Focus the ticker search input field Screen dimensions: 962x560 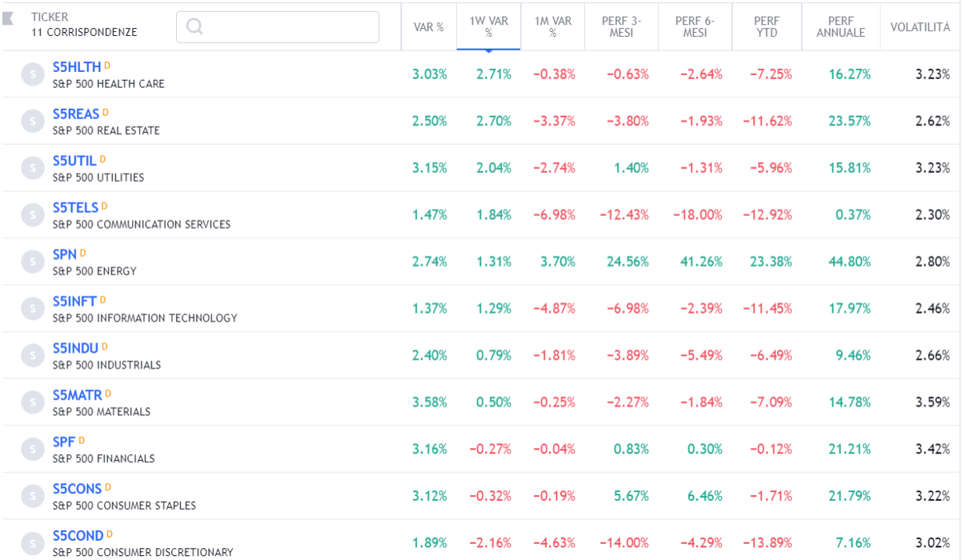(x=288, y=26)
